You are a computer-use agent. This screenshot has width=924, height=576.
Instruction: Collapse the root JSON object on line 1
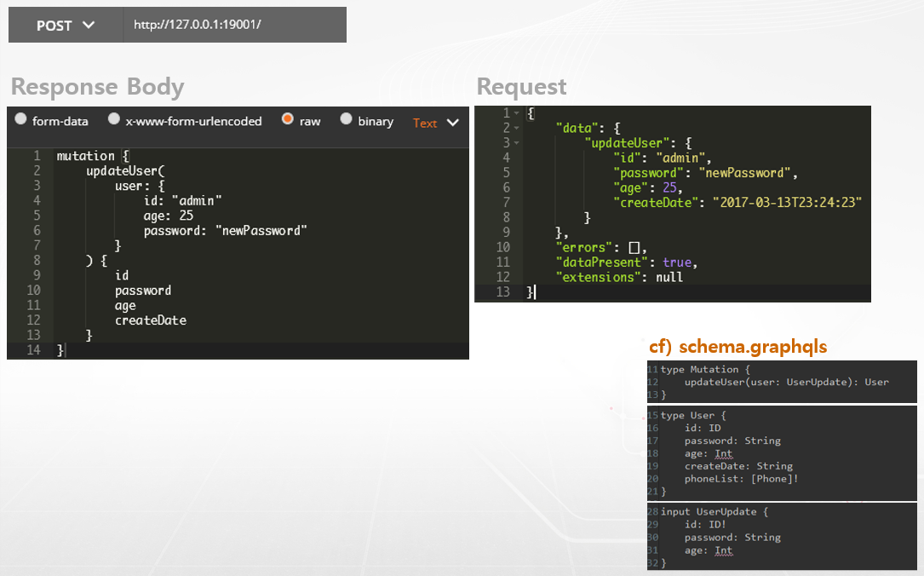click(x=516, y=113)
